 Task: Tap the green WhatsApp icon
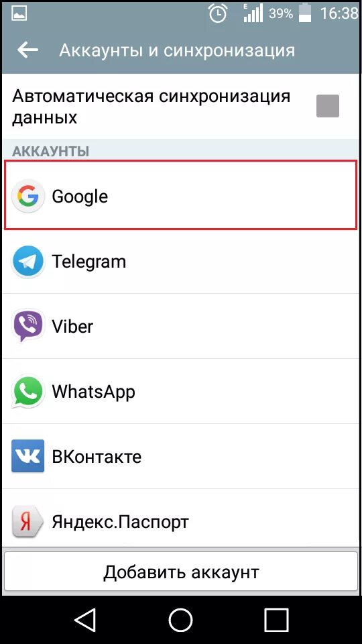28,391
